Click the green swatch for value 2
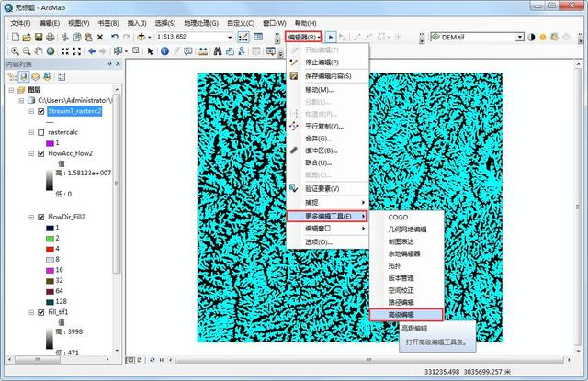Viewport: 588px width, 381px height. click(x=50, y=239)
